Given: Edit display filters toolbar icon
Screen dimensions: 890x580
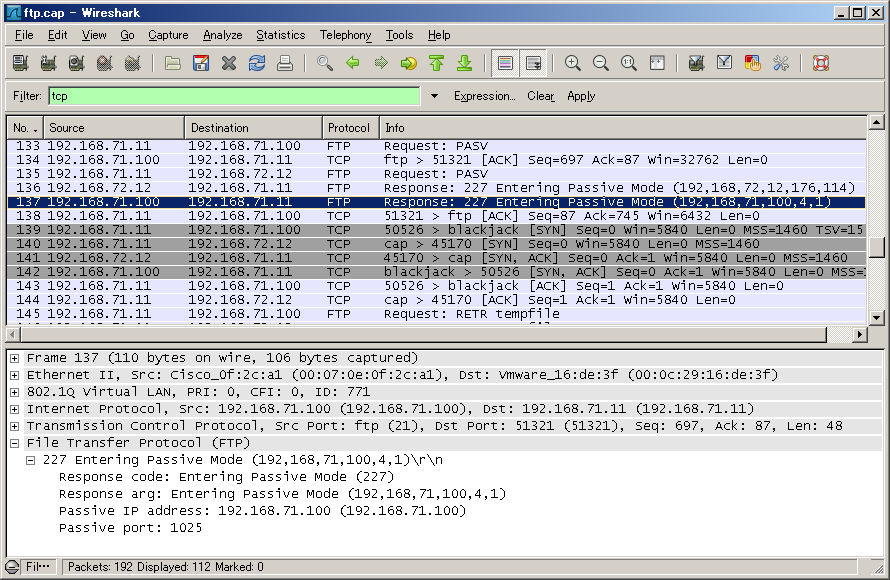Looking at the screenshot, I should (x=724, y=63).
